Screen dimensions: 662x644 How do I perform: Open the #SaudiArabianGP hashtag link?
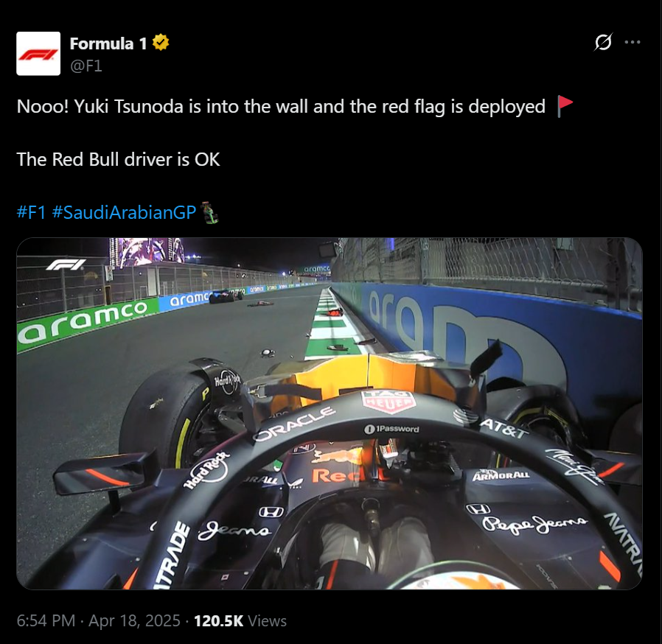[124, 212]
